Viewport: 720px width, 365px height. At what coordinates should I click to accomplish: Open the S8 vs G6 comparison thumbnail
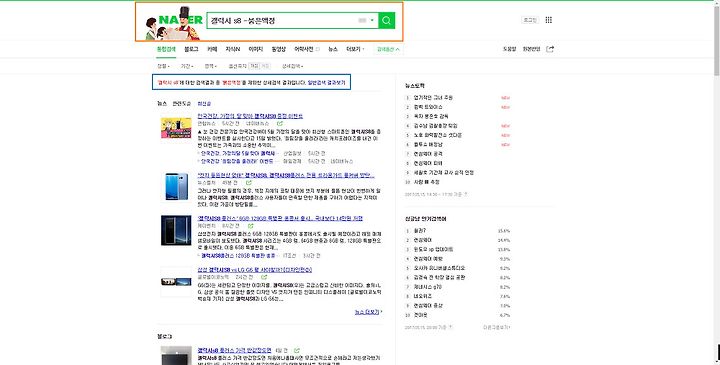point(176,281)
